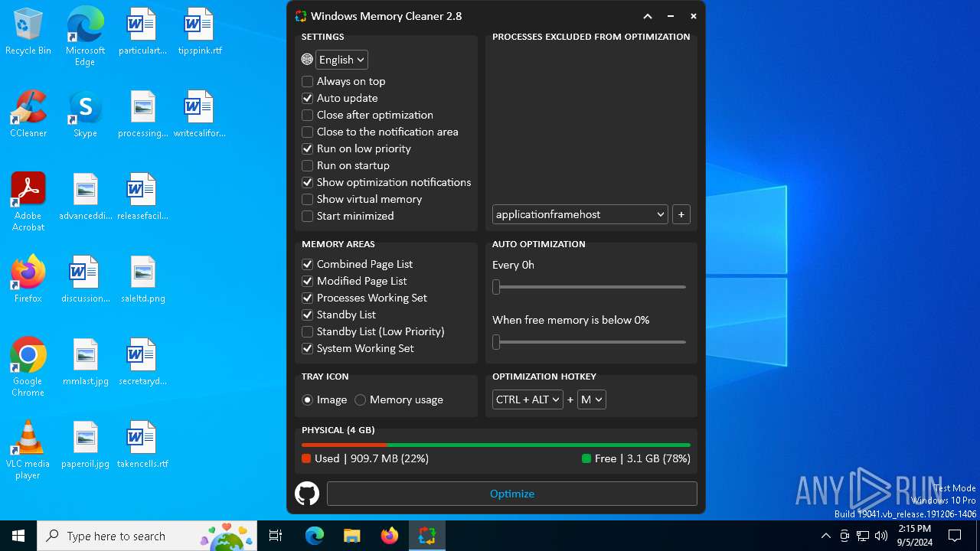This screenshot has height=551, width=980.
Task: Click the globe icon beside English
Action: tap(307, 60)
